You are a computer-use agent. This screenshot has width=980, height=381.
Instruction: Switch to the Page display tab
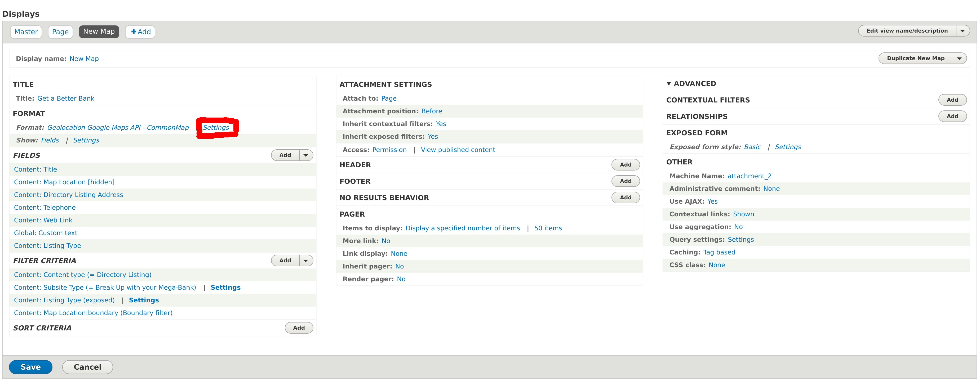coord(60,32)
